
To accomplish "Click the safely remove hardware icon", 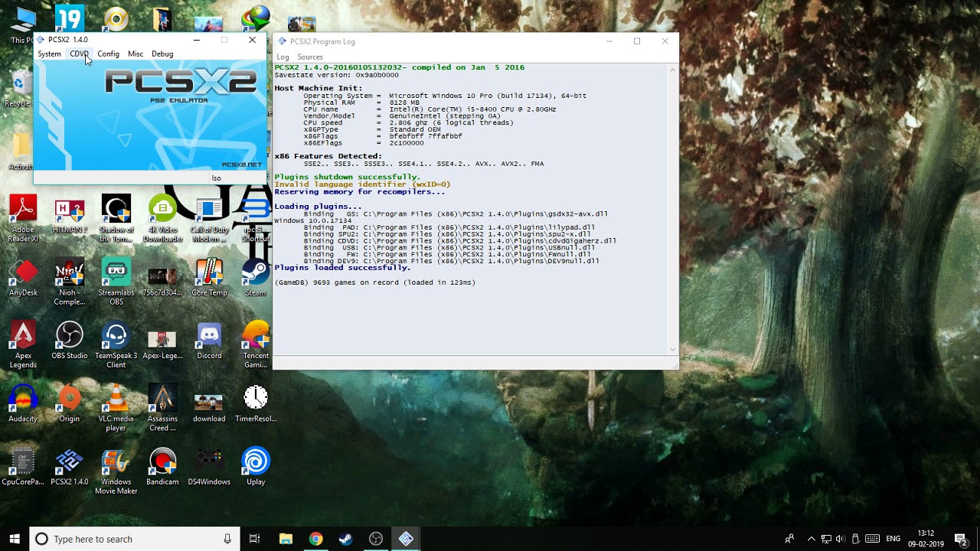I will click(855, 539).
